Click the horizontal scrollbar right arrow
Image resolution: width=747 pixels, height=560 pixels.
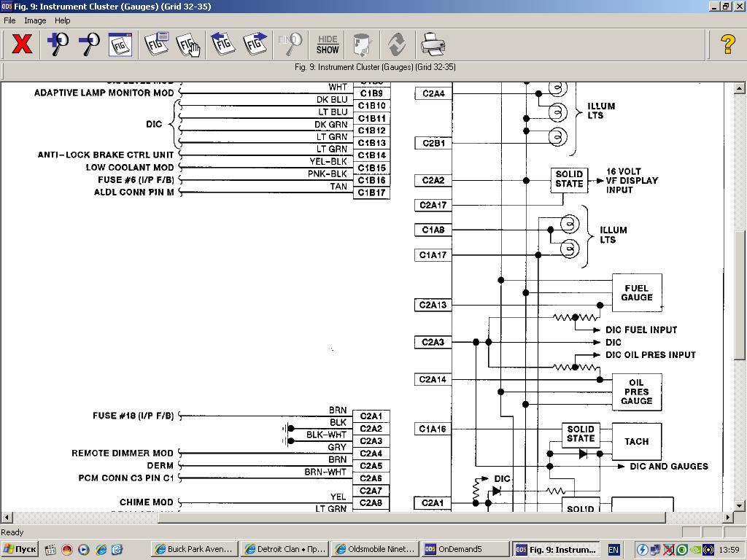click(728, 517)
